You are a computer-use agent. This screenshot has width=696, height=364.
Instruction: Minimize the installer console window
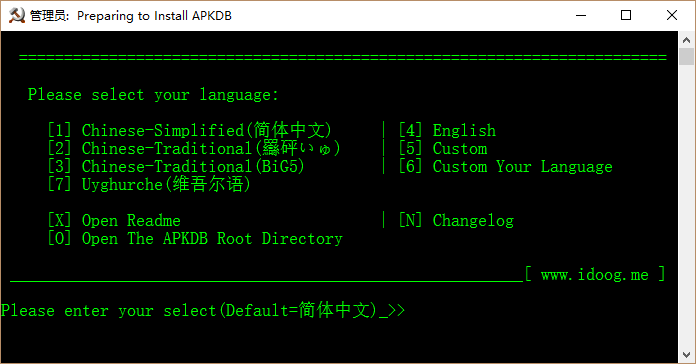(x=581, y=16)
